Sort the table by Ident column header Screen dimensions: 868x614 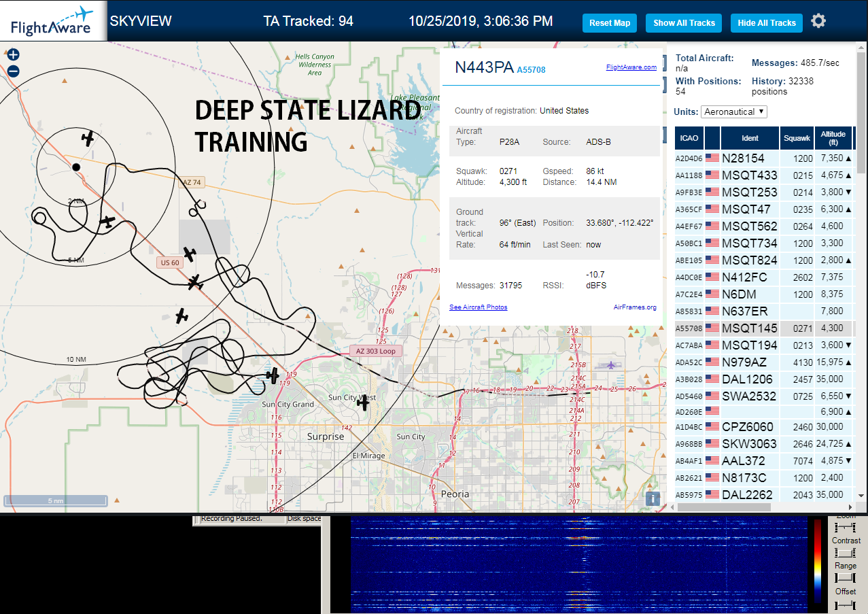tap(750, 138)
